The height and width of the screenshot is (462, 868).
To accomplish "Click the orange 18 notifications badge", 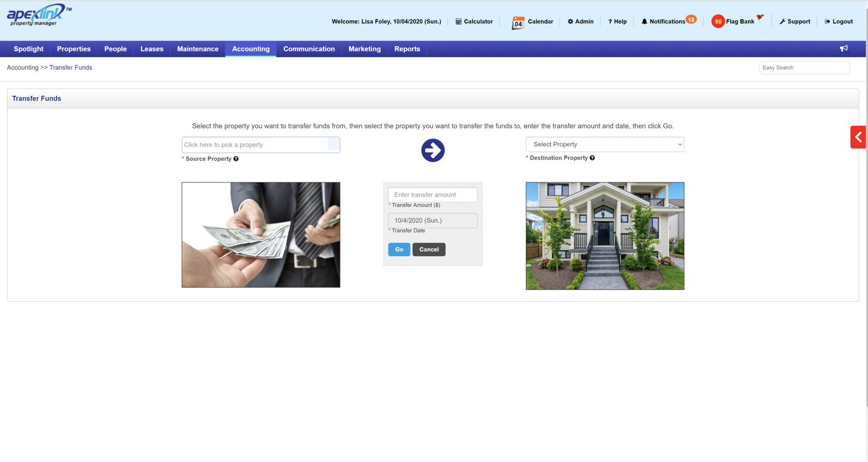I will pyautogui.click(x=691, y=19).
